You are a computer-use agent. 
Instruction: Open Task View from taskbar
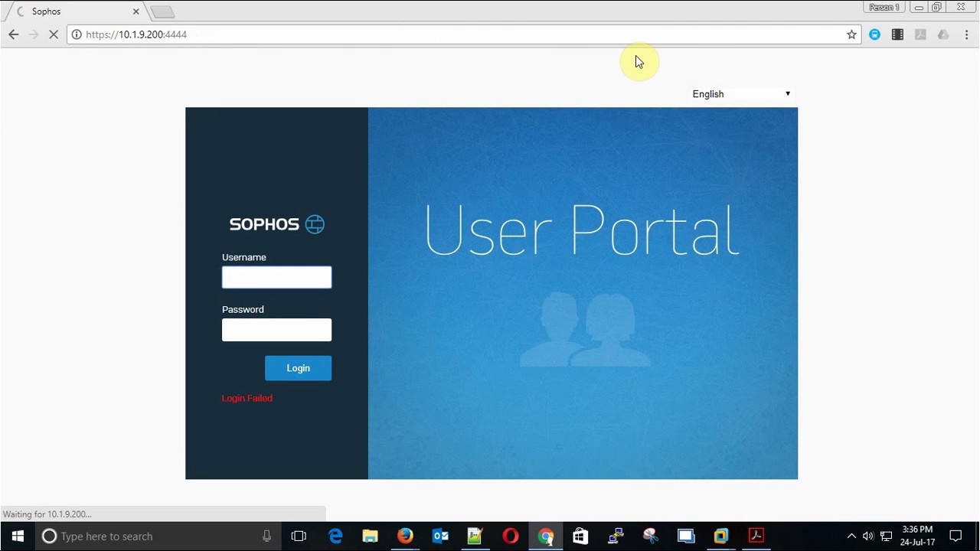[x=299, y=536]
